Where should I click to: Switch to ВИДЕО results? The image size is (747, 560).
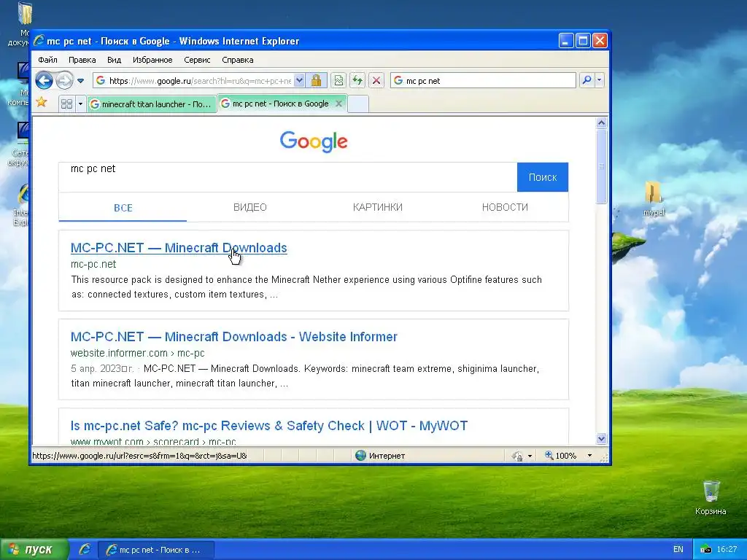(250, 207)
